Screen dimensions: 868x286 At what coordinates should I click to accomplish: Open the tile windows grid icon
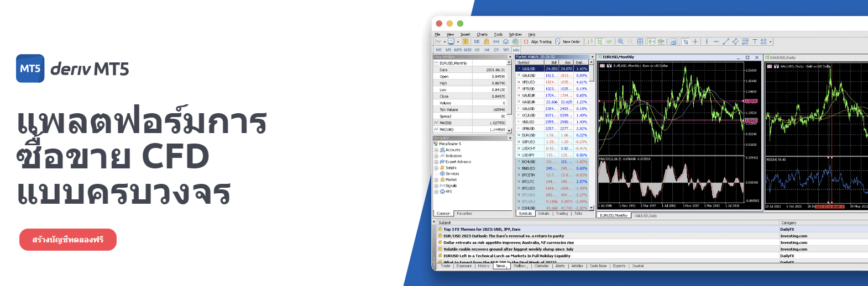click(640, 41)
